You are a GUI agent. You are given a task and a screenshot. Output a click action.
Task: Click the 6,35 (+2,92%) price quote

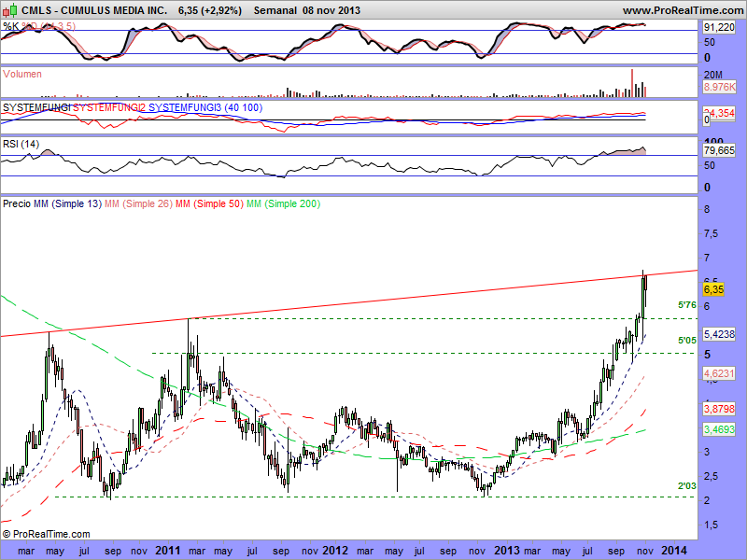pos(209,10)
